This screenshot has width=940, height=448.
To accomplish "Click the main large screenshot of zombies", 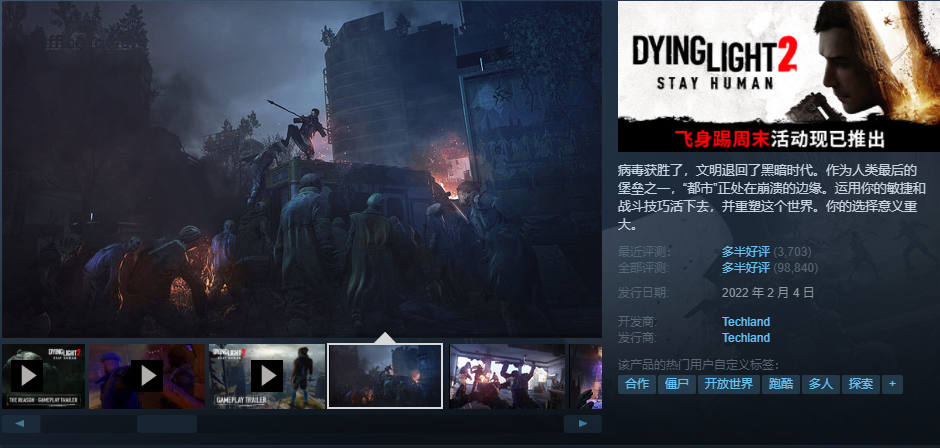I will 302,169.
